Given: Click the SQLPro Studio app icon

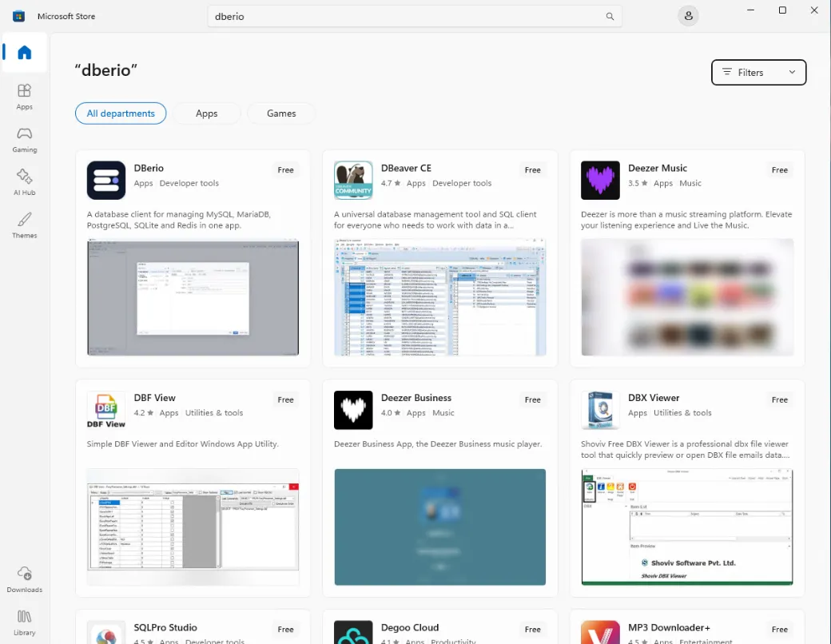Looking at the screenshot, I should (x=106, y=632).
